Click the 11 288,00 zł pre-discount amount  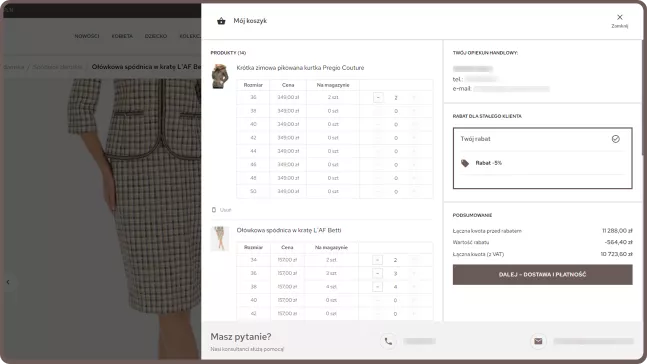[x=617, y=231]
